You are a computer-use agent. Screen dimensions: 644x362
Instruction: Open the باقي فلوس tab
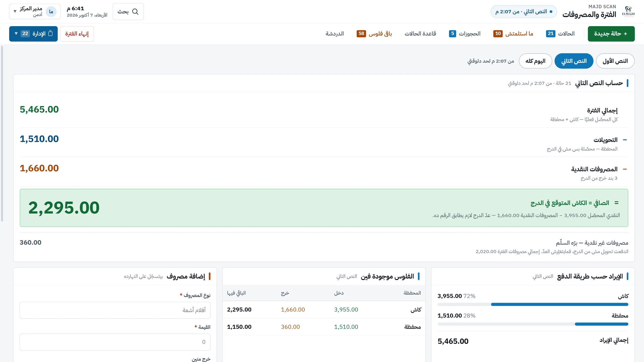click(x=374, y=34)
